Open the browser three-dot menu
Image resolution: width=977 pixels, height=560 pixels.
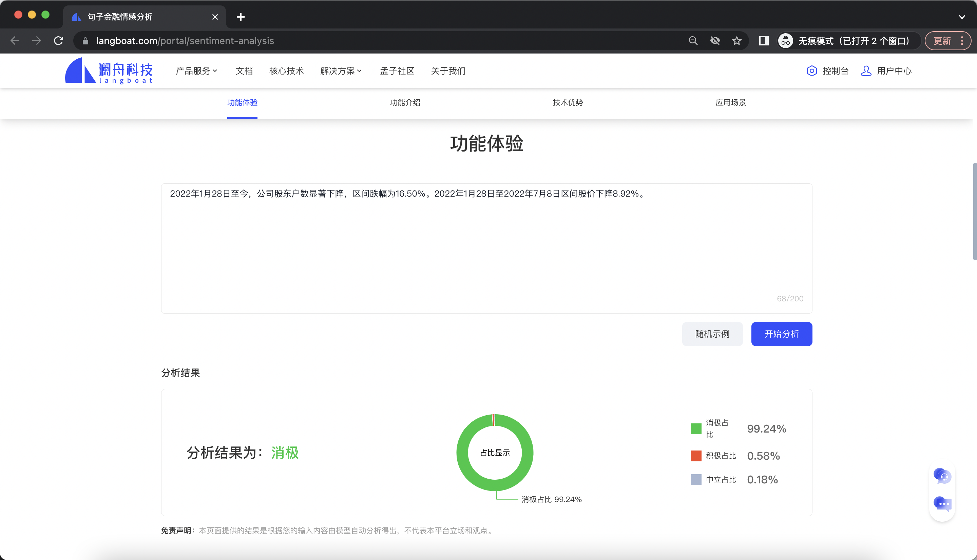point(962,41)
